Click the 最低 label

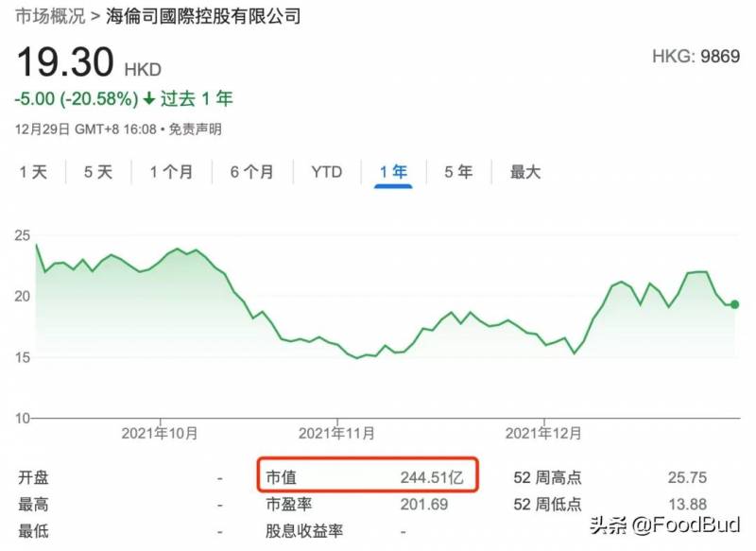point(33,531)
